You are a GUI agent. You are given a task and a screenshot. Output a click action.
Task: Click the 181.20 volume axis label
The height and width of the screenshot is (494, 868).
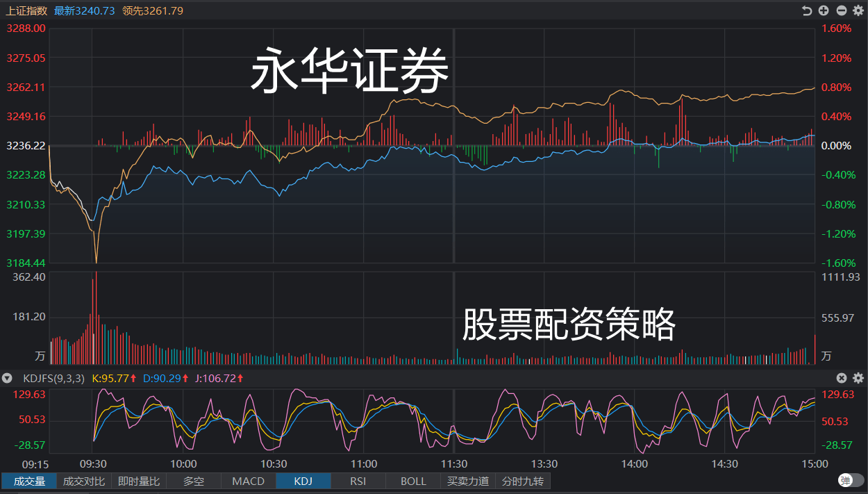[29, 317]
